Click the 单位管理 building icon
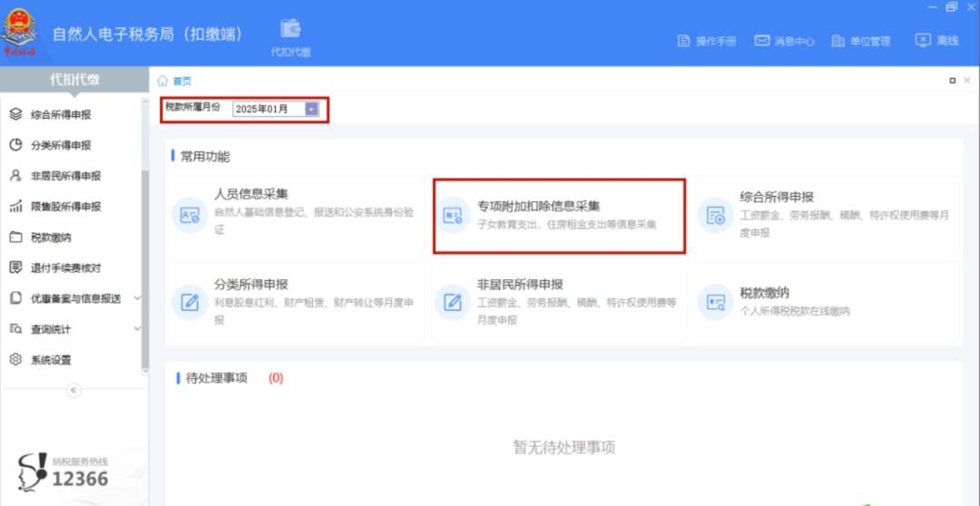Viewport: 980px width, 506px height. [x=838, y=41]
